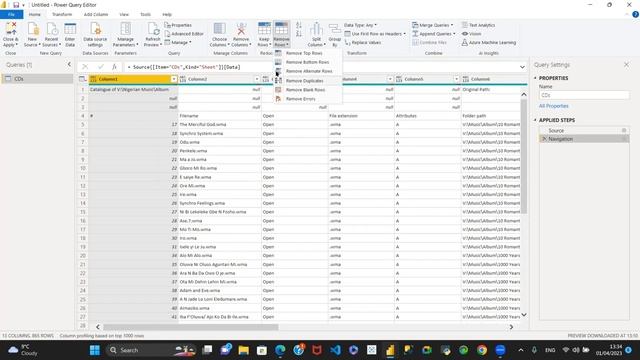Click Text Analytics
This screenshot has width=640, height=360.
tap(478, 25)
